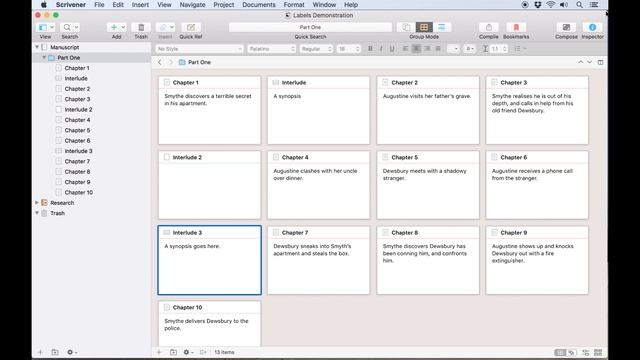Select the Chapter 4 index card
Viewport: 640px width, 360px height.
[x=318, y=185]
